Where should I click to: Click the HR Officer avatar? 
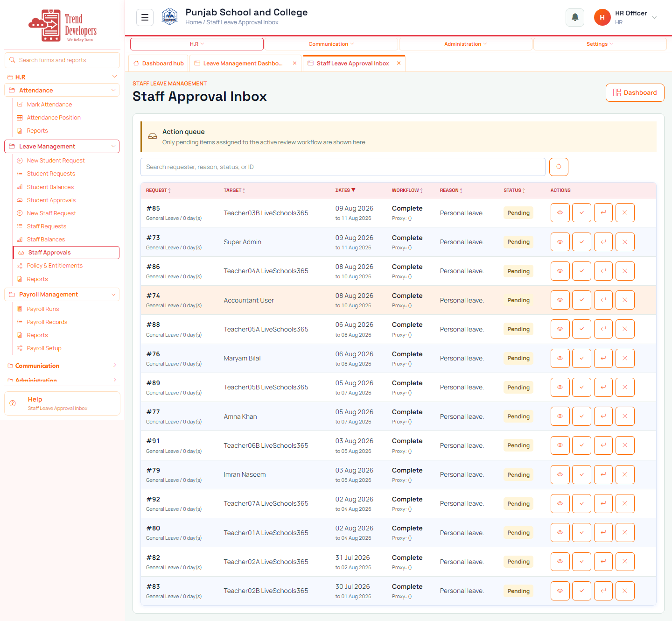pos(602,17)
